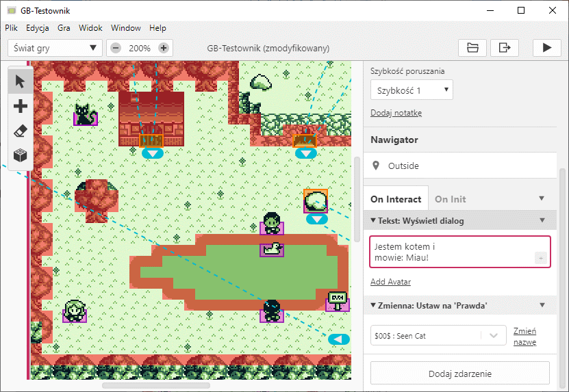Open the Edycja menu
Screen dimensions: 569x392
(x=38, y=28)
